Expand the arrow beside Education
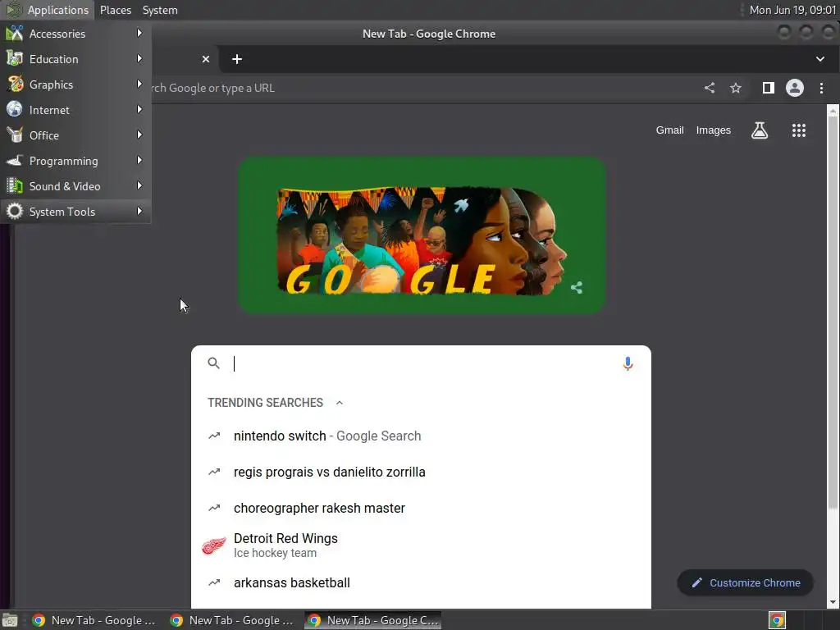Screen dimensions: 840x630 [139, 58]
